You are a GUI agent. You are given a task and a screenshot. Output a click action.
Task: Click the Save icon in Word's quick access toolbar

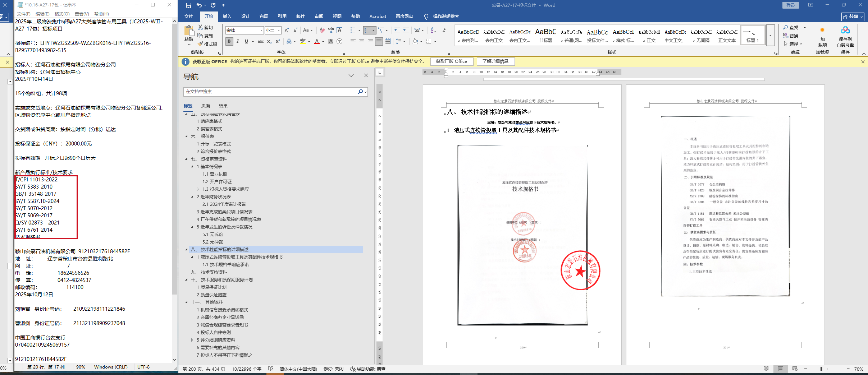tap(189, 5)
